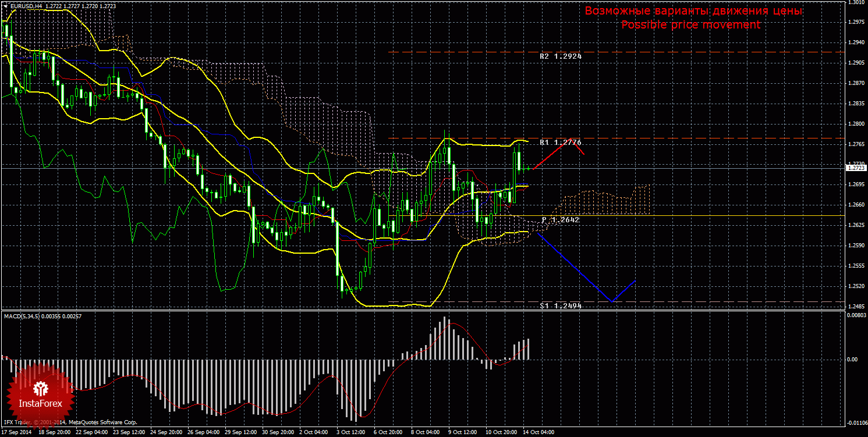This screenshot has height=437, width=868.
Task: Click the 8 Oct 04:00 time label
Action: click(x=426, y=433)
